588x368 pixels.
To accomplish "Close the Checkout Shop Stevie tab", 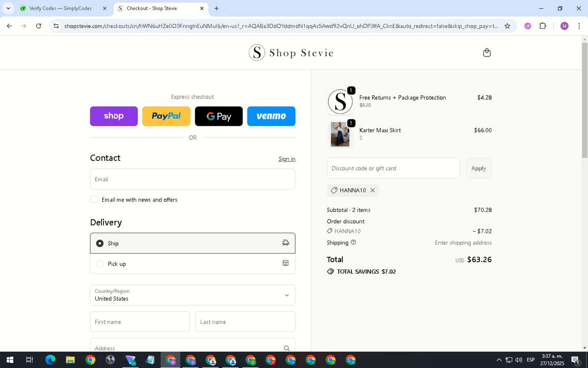I will click(x=202, y=8).
